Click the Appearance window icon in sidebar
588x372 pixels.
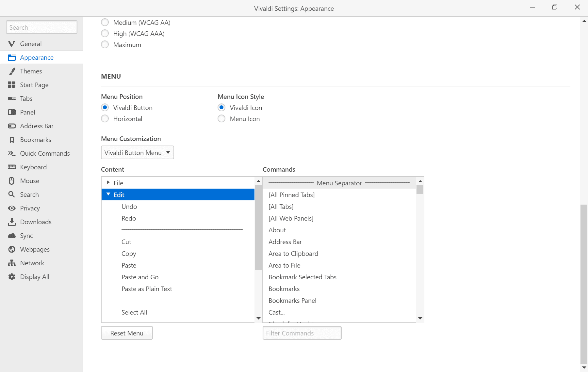click(12, 58)
